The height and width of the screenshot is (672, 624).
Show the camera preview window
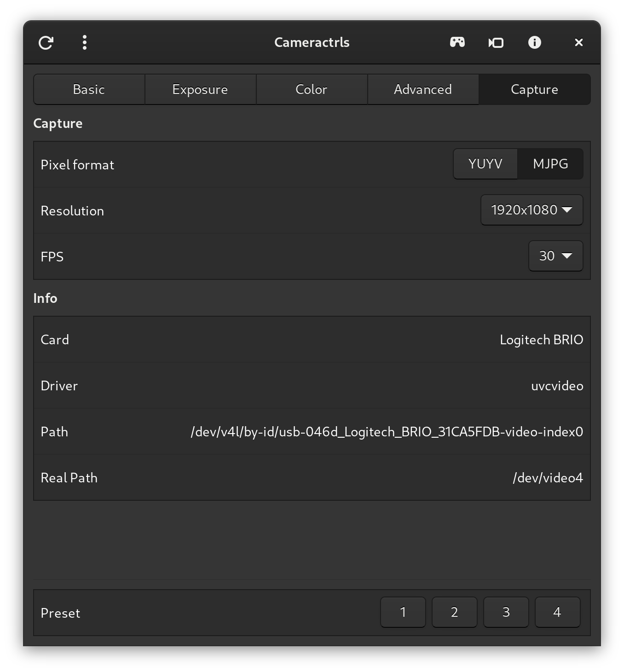(x=496, y=43)
